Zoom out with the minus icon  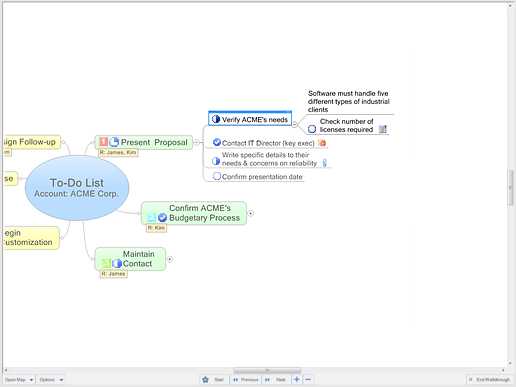[x=308, y=379]
